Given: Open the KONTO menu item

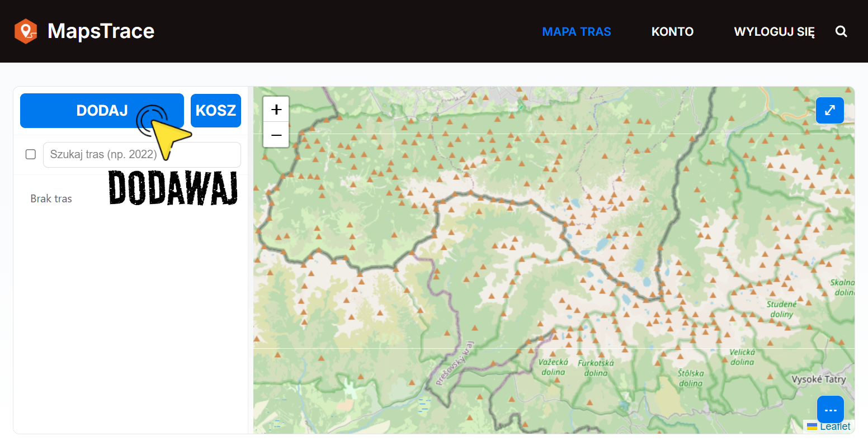Looking at the screenshot, I should (672, 32).
